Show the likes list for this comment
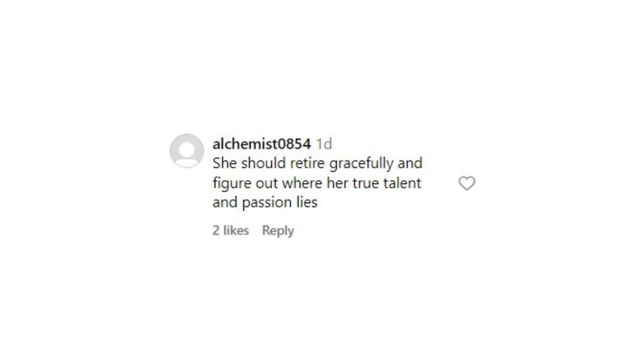Image resolution: width=644 pixels, height=362 pixels. [x=231, y=231]
